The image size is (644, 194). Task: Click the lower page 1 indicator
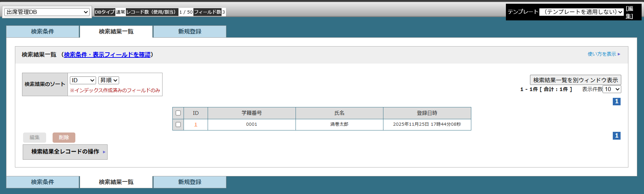coord(617,136)
